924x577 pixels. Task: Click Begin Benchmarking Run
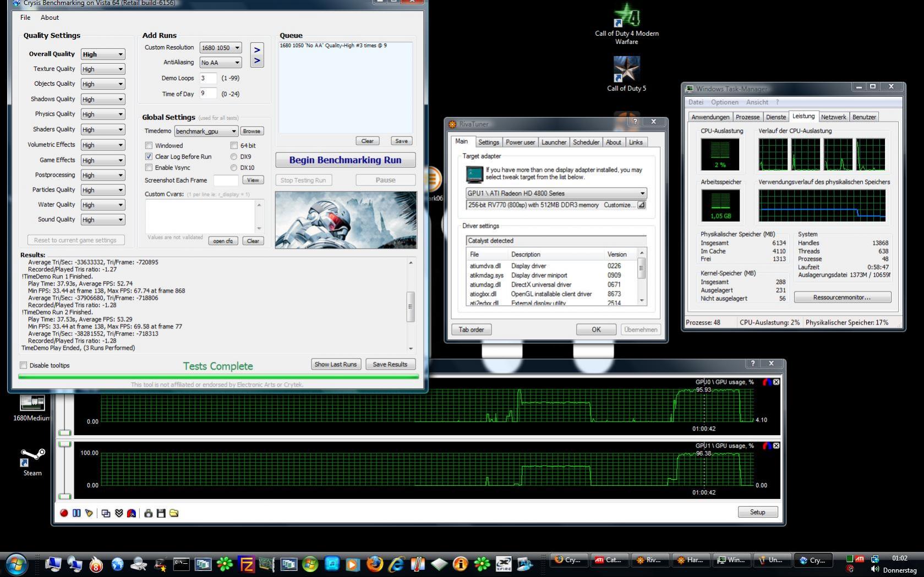click(346, 160)
